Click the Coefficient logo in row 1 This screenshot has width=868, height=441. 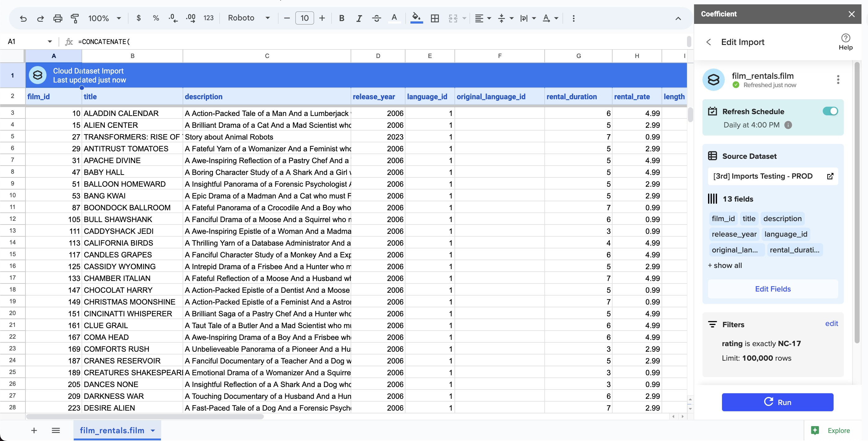[38, 75]
